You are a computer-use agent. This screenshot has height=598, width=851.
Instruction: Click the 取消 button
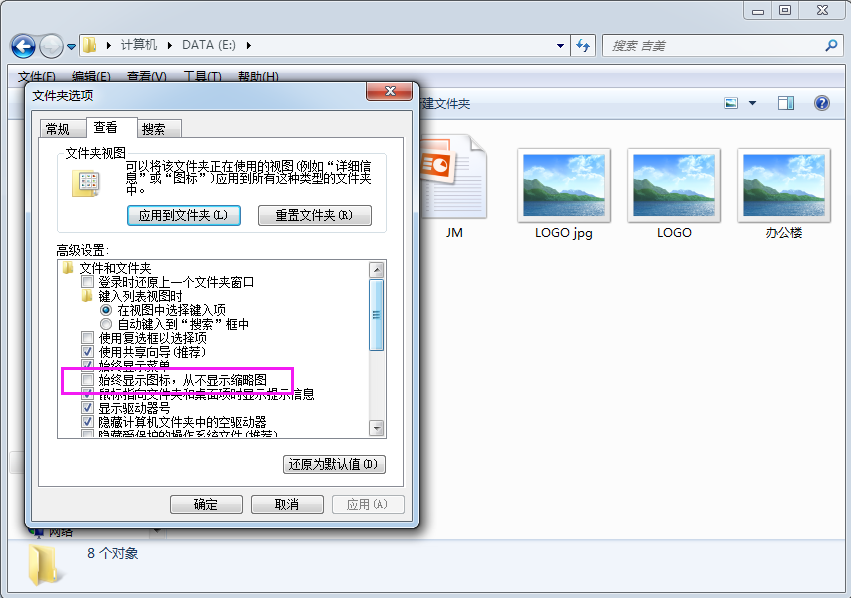click(x=287, y=504)
